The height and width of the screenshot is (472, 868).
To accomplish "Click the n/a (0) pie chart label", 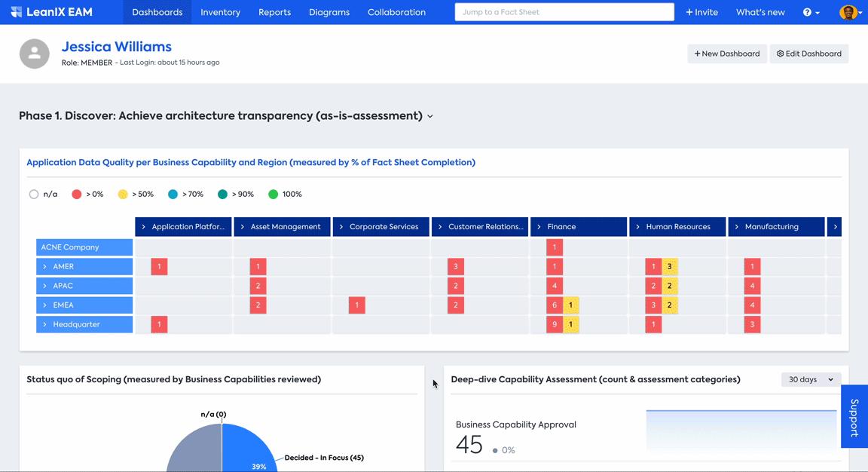I will click(x=214, y=415).
